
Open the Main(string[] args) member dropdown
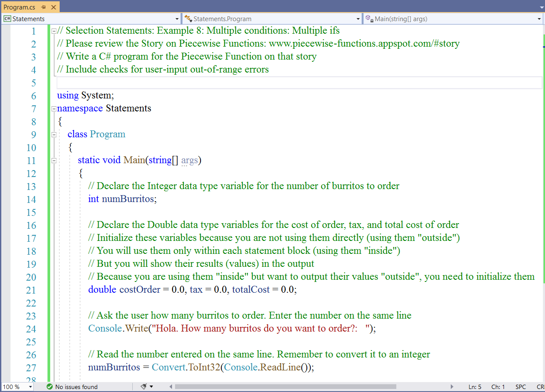(x=539, y=19)
